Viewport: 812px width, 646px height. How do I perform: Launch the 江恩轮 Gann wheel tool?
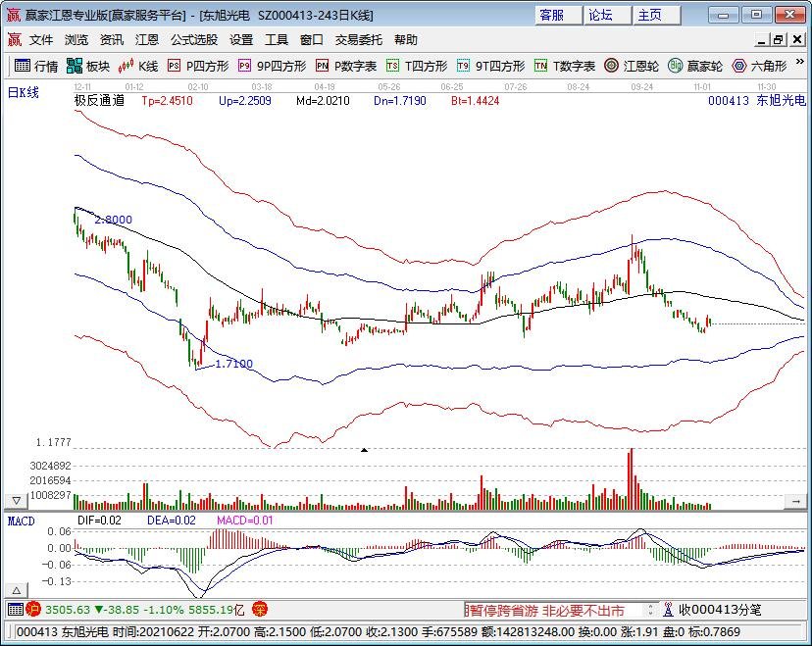631,67
